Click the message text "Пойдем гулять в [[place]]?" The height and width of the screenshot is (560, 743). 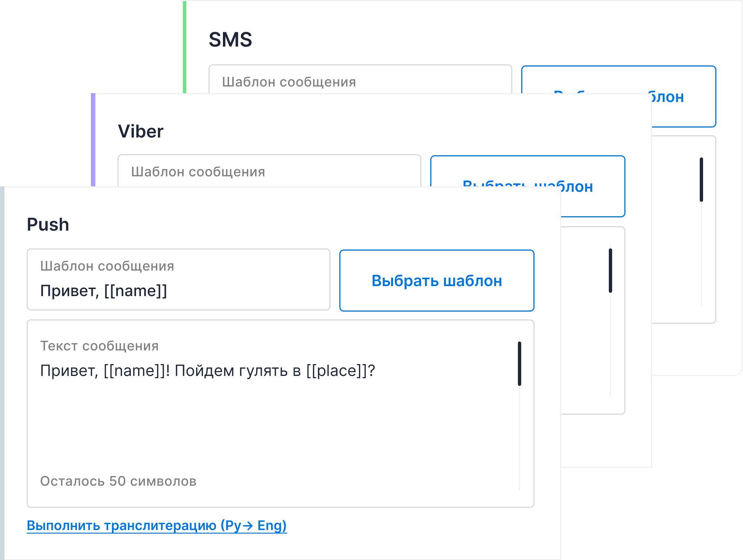click(x=275, y=371)
